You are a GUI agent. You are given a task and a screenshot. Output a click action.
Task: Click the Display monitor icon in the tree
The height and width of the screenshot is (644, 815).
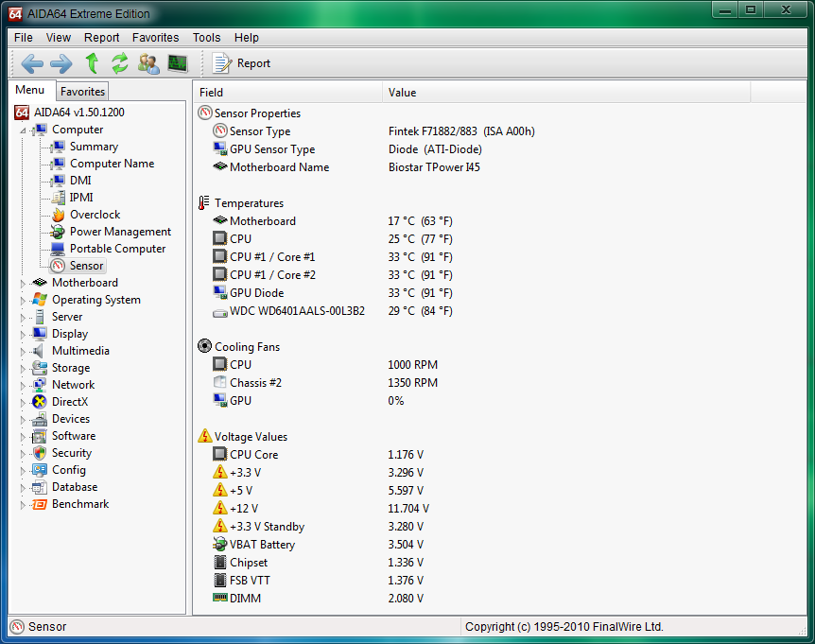(40, 334)
